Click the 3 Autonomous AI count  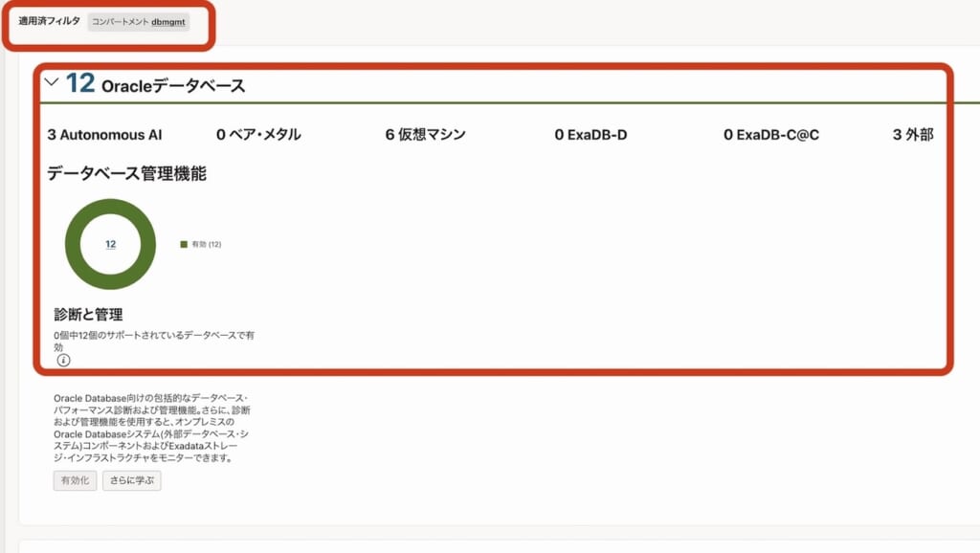(x=104, y=135)
